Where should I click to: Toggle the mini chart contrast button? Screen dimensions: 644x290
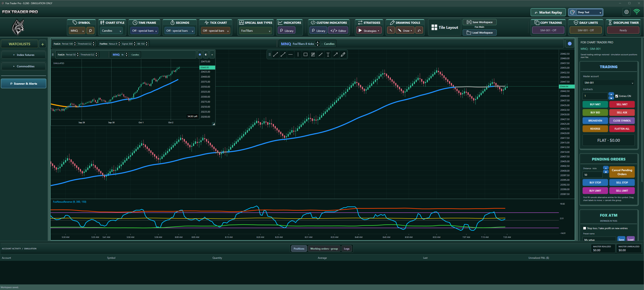pos(206,54)
